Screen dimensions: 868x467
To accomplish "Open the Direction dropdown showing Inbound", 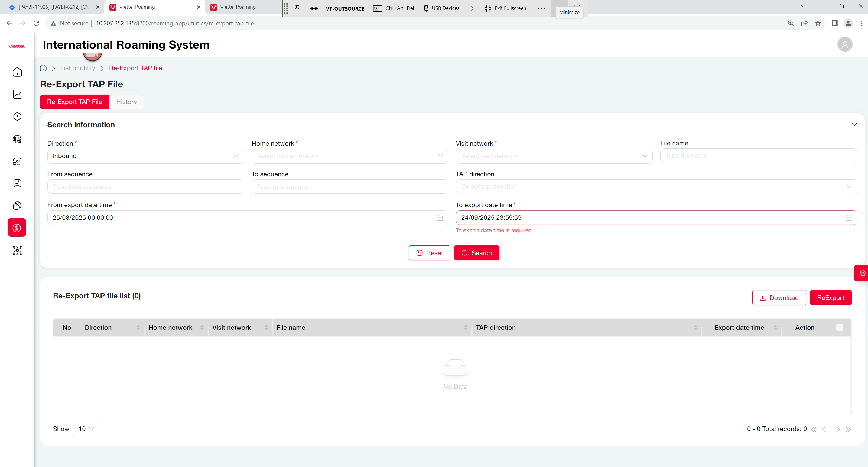I will pyautogui.click(x=145, y=156).
